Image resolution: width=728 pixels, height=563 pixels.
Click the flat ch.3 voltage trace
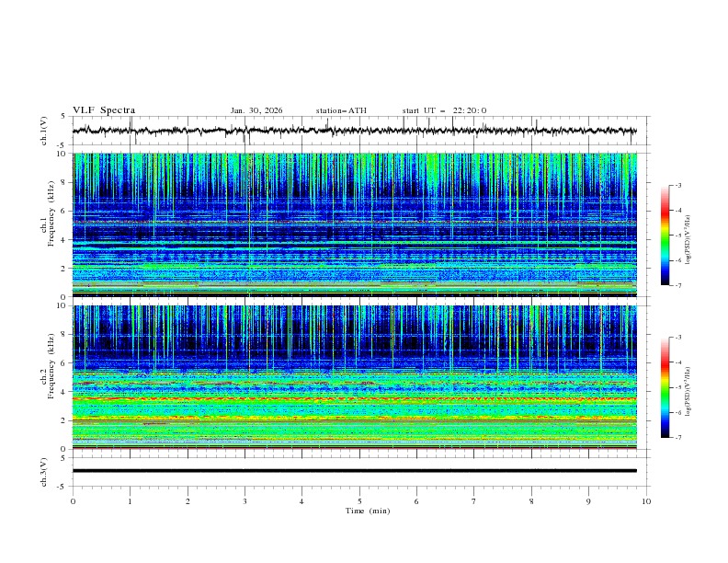354,471
